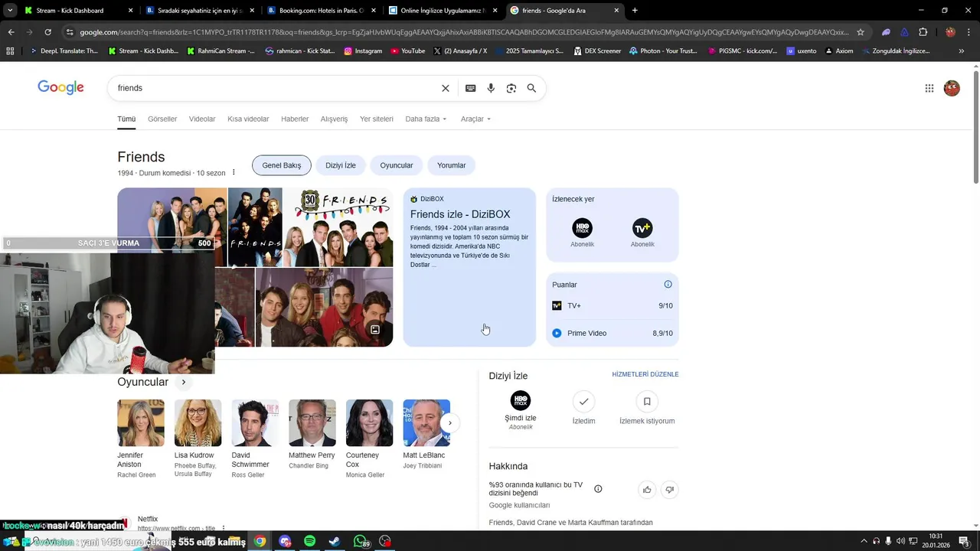Open Steam from the taskbar
This screenshot has height=551, width=980.
[335, 541]
